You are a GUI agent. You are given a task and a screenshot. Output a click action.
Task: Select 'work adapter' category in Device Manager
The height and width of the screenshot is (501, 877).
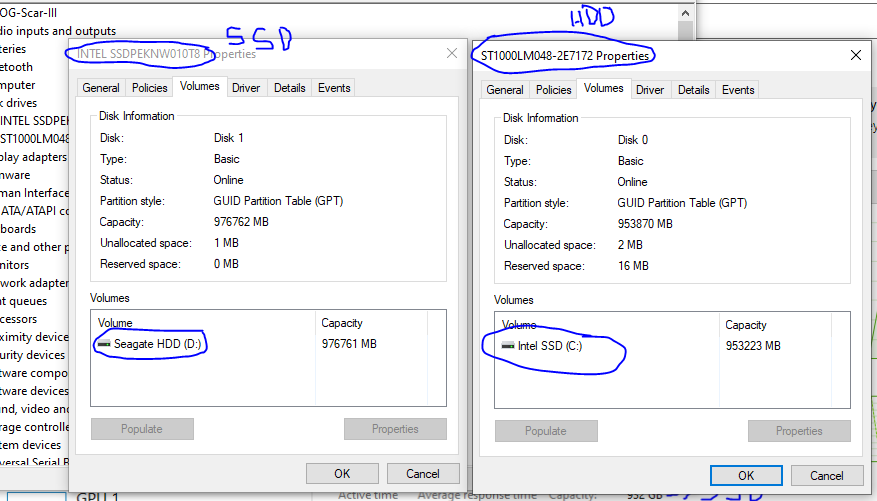(34, 283)
